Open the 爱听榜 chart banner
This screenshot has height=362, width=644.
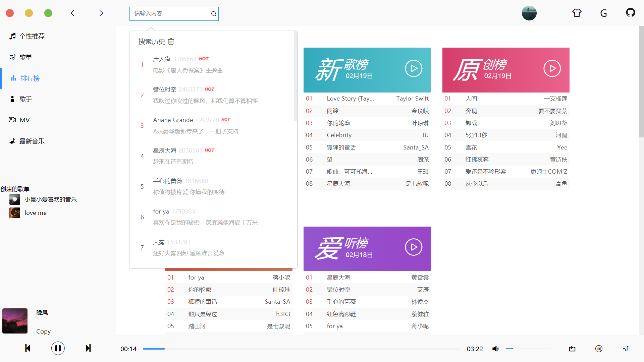[x=367, y=249]
